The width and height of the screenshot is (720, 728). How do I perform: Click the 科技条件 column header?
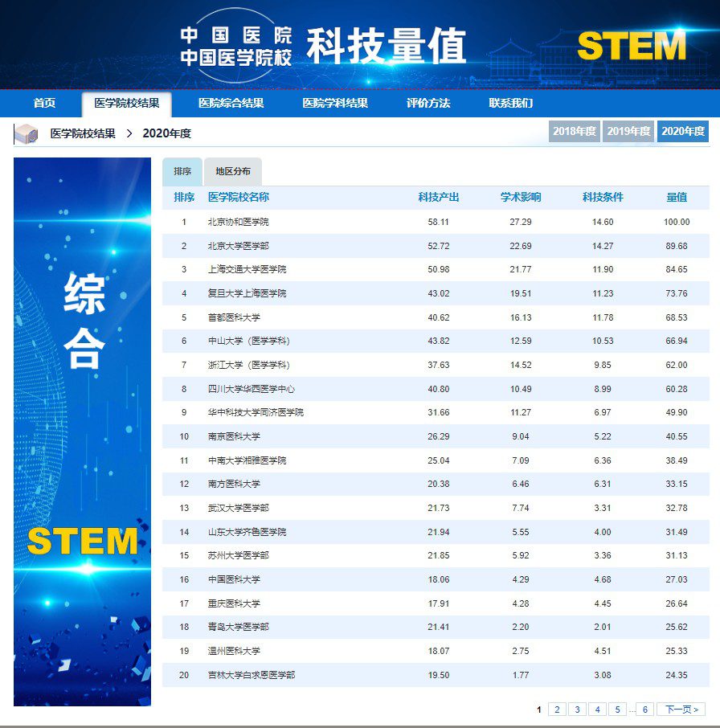tap(603, 198)
